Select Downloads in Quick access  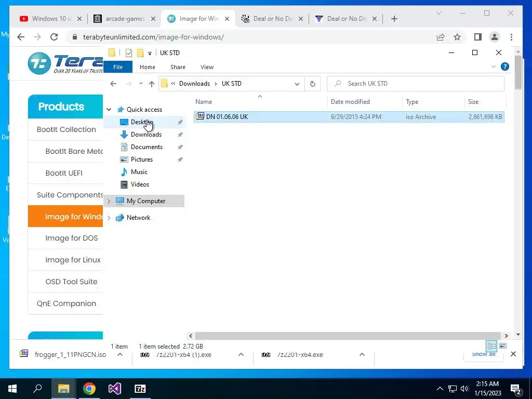pos(146,135)
